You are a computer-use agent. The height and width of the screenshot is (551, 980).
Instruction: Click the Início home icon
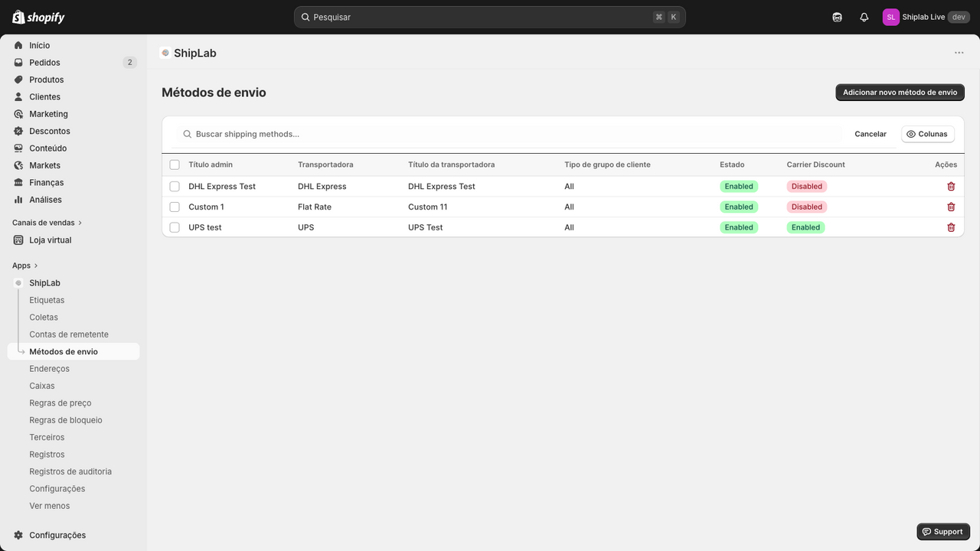tap(18, 45)
